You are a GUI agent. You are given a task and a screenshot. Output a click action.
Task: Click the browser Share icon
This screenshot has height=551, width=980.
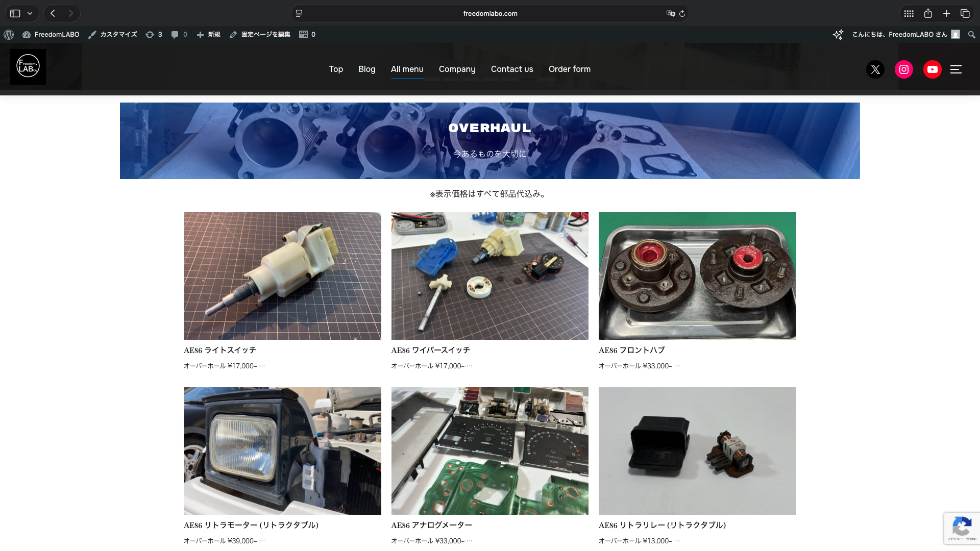[x=928, y=14]
